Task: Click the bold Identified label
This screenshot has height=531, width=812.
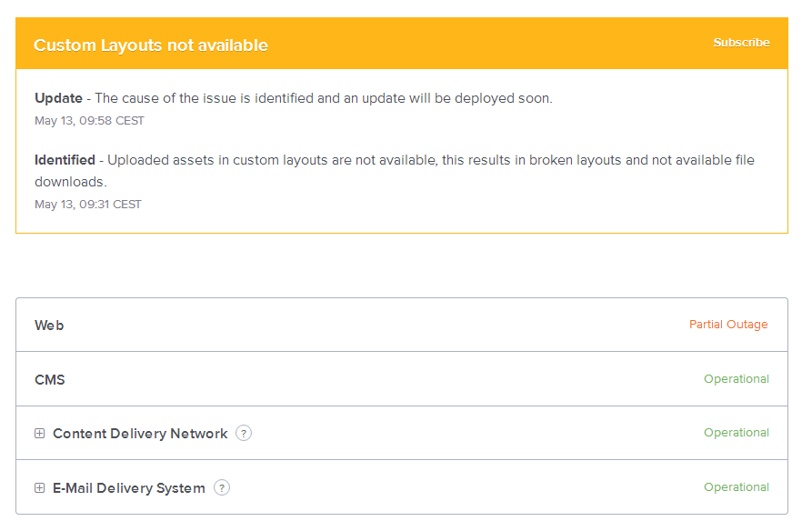Action: coord(65,160)
